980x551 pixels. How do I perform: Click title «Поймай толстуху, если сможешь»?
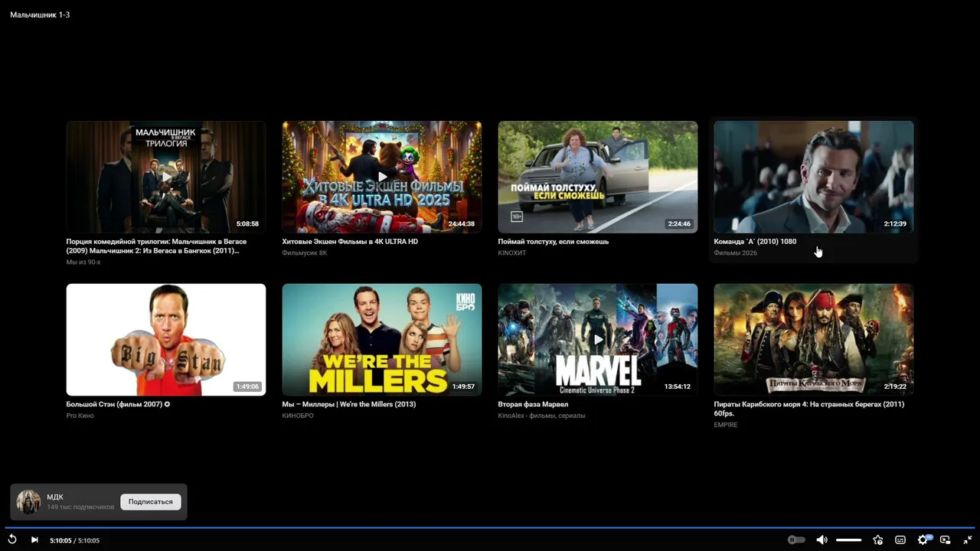tap(554, 242)
